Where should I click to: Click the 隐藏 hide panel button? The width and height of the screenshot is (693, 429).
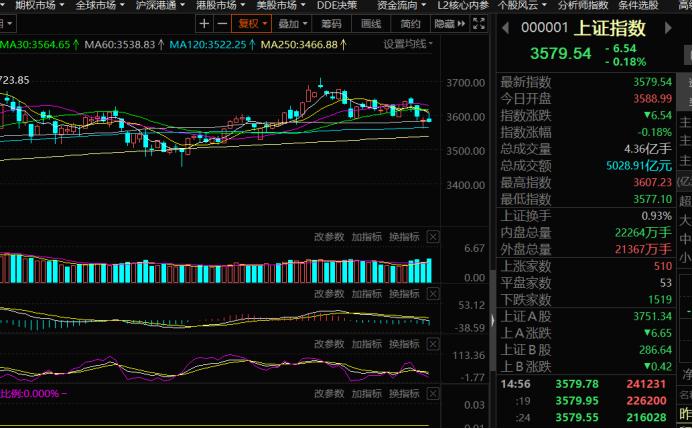tap(446, 24)
